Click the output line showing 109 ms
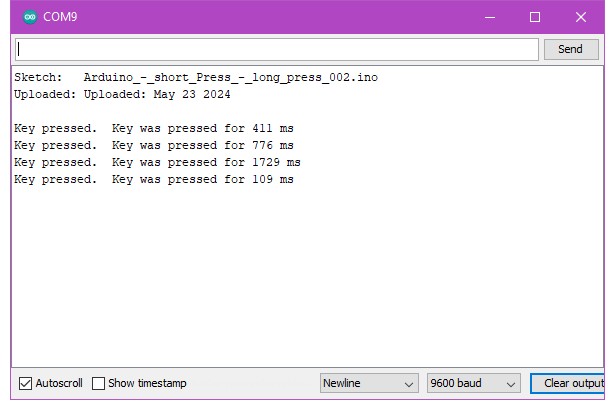Viewport: 615px width, 410px height. coord(154,179)
